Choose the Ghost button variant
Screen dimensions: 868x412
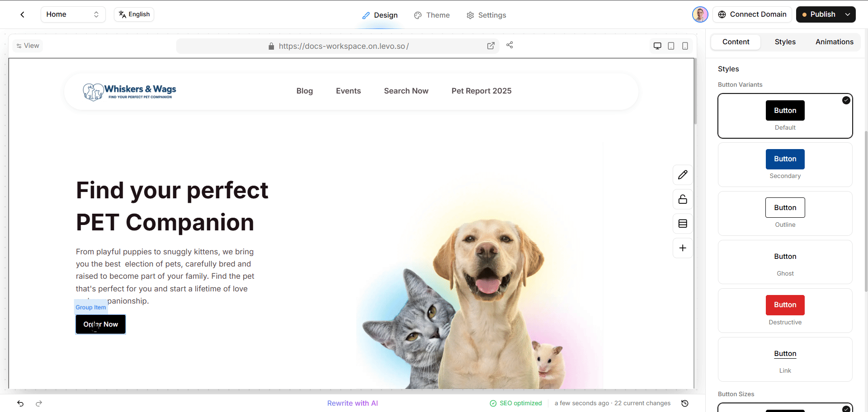tap(785, 262)
